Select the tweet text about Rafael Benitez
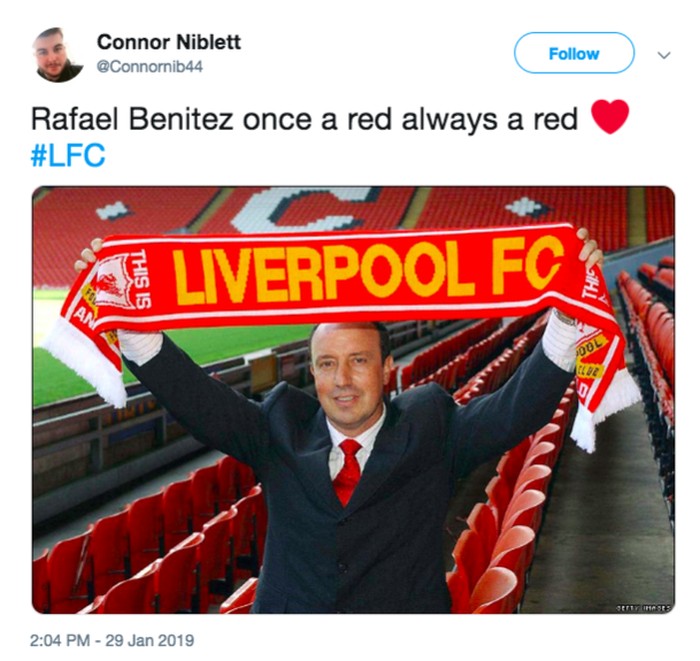Image resolution: width=700 pixels, height=661 pixels. pos(304,119)
